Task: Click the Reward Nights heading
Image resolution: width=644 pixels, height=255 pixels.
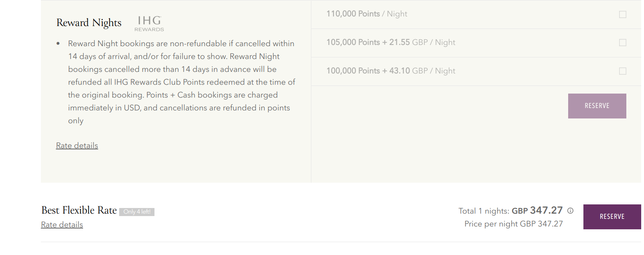Action: (x=89, y=23)
